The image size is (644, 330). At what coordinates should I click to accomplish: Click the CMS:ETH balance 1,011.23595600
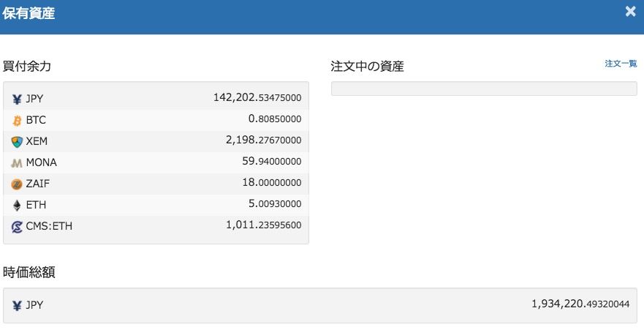[x=264, y=225]
